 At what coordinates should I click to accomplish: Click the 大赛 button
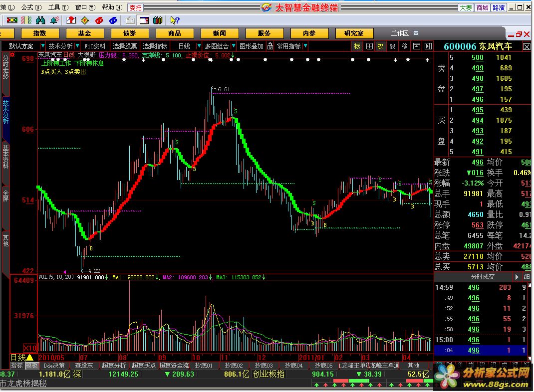466,7
